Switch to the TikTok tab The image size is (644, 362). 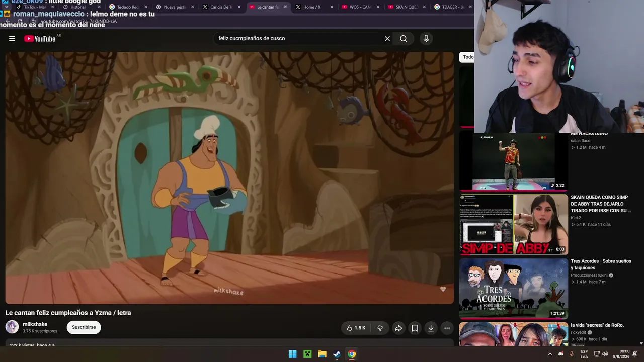(34, 7)
